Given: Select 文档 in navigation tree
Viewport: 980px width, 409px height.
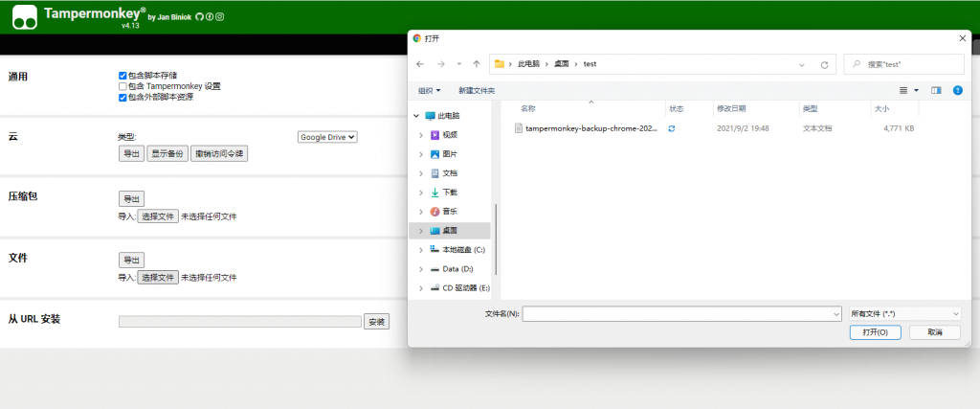Looking at the screenshot, I should (452, 173).
